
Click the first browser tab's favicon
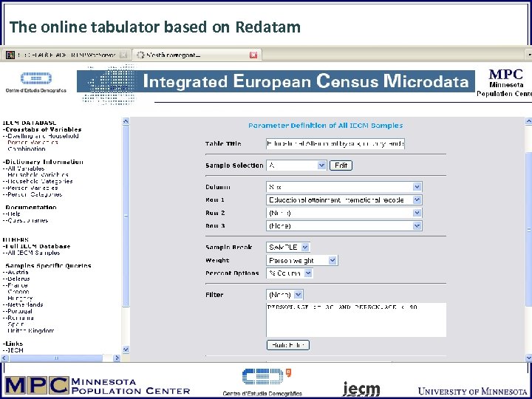pos(10,55)
